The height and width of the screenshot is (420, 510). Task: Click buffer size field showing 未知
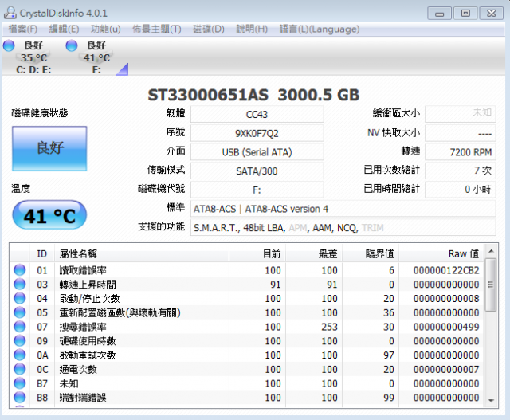pos(461,114)
